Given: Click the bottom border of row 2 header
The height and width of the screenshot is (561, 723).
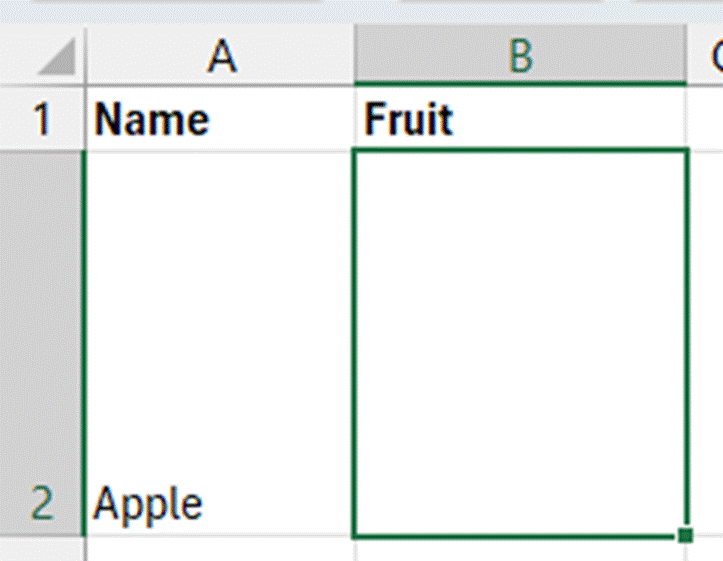Looking at the screenshot, I should pyautogui.click(x=42, y=538).
